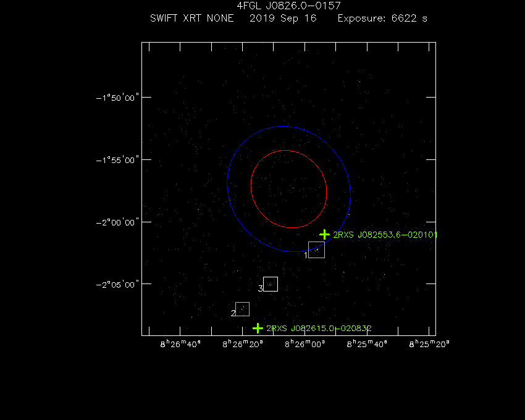Click the date 2019 Sep 16
Viewport: 525px width, 420px height.
[283, 18]
